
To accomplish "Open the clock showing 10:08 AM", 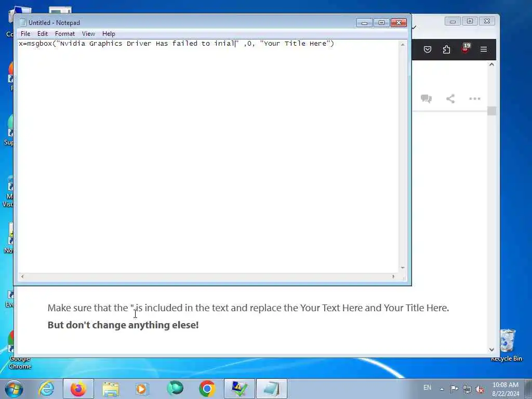I will point(506,389).
